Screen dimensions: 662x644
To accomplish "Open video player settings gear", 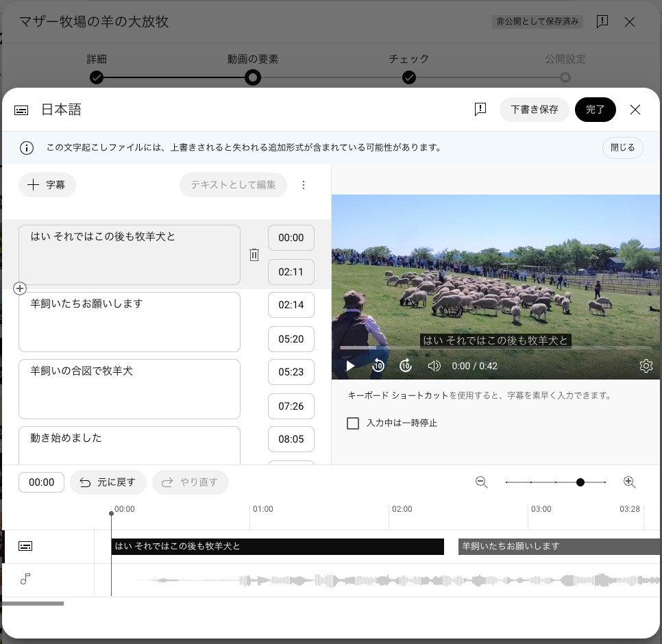I will (646, 366).
